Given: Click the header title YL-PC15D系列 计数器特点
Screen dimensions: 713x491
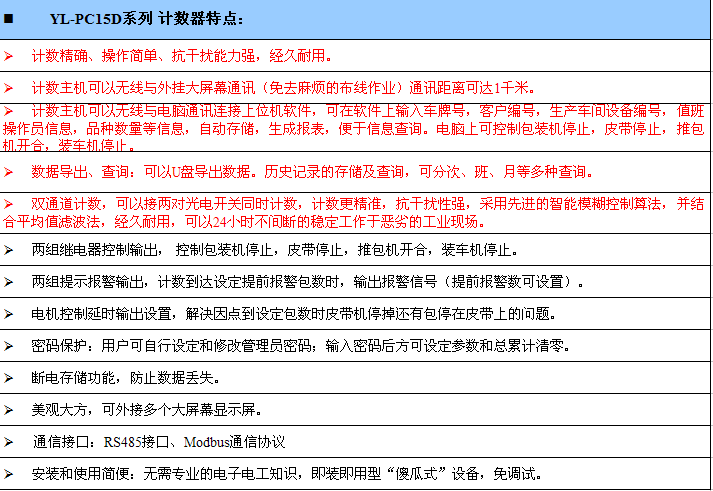Looking at the screenshot, I should pos(146,19).
